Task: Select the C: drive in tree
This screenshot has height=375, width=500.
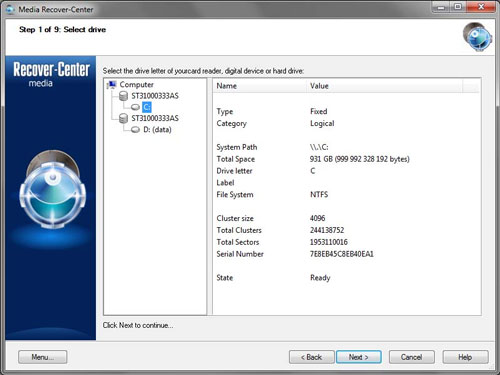Action: [x=147, y=107]
